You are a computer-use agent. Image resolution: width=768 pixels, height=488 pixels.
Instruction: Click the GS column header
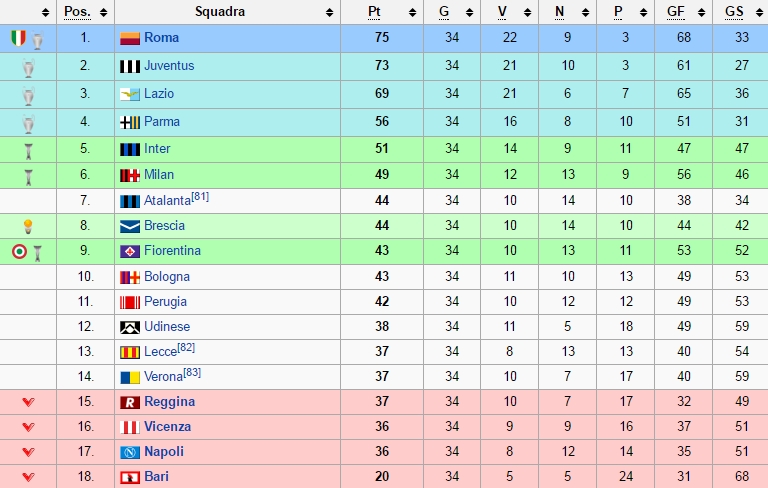pyautogui.click(x=734, y=12)
